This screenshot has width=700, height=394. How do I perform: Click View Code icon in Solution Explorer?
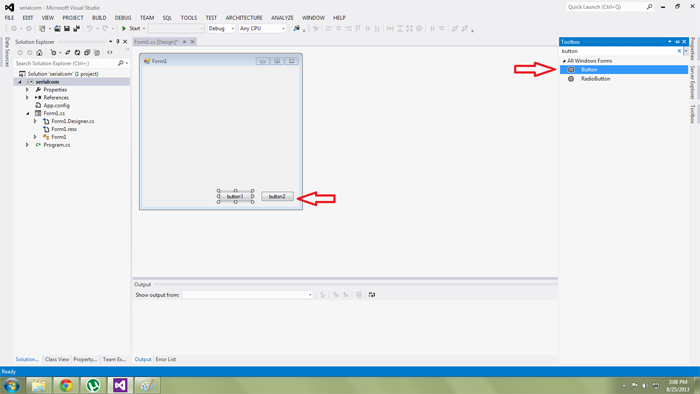point(110,53)
